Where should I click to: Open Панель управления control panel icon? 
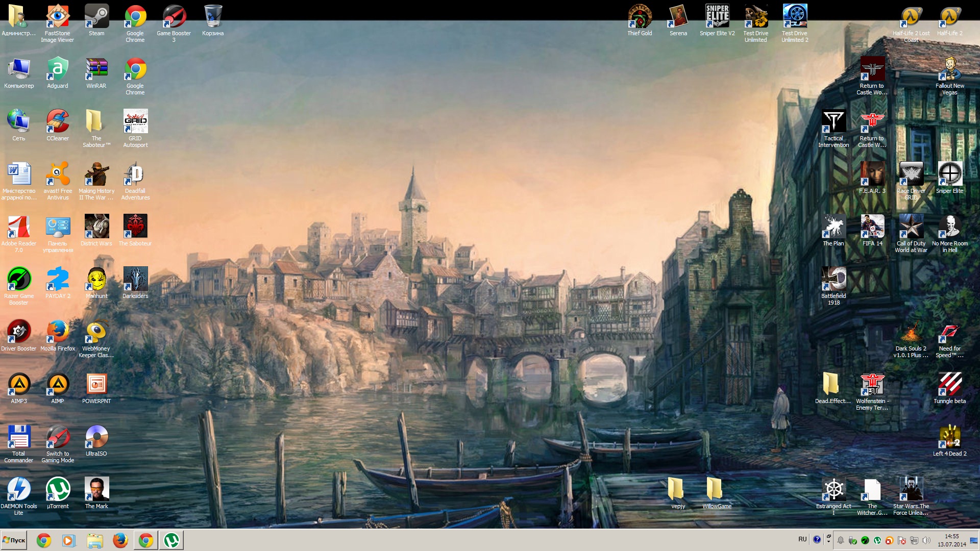58,233
